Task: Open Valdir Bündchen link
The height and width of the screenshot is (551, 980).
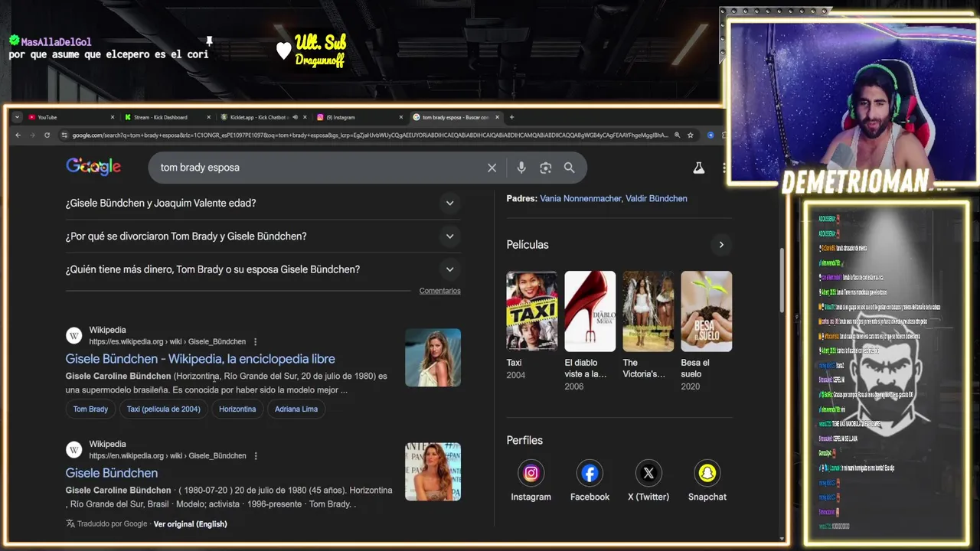Action: 656,198
